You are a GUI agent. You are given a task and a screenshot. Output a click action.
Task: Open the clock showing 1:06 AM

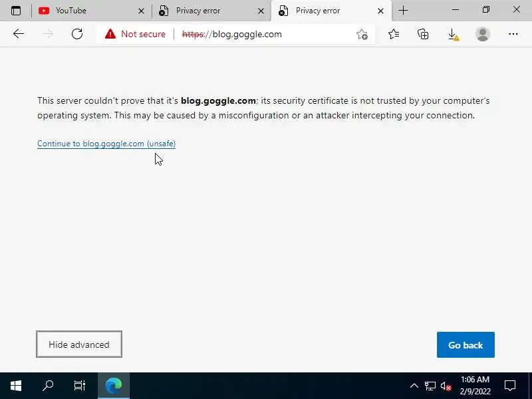coord(475,386)
